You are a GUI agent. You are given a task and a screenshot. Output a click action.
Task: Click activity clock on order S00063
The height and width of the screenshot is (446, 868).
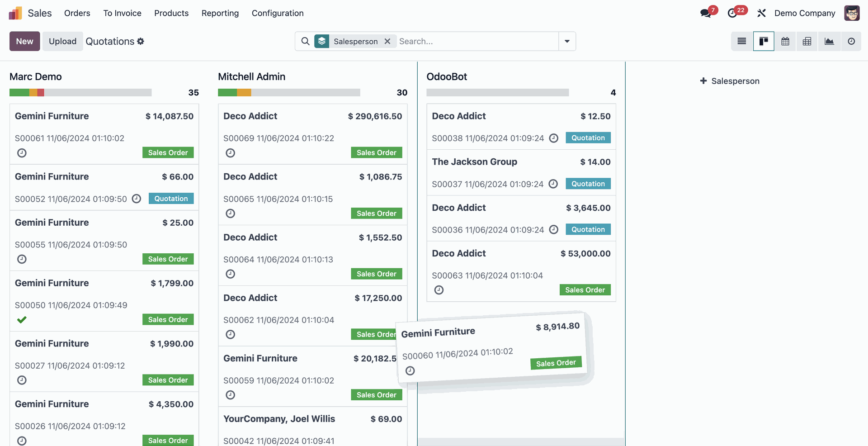point(439,290)
